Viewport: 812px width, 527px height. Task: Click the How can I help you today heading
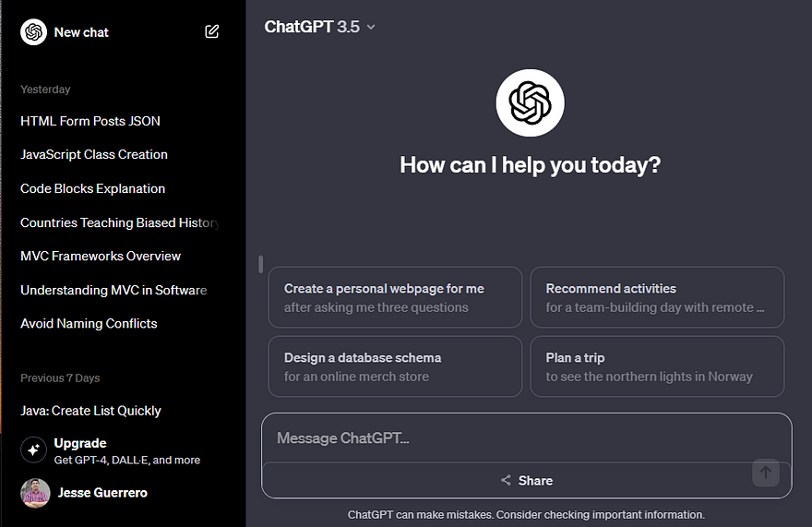(x=531, y=165)
